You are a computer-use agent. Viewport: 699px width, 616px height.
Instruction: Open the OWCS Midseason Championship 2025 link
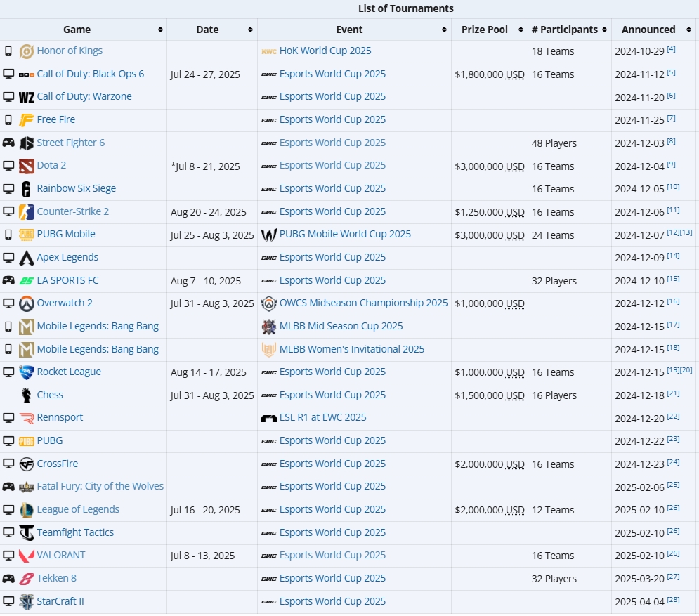pos(363,303)
